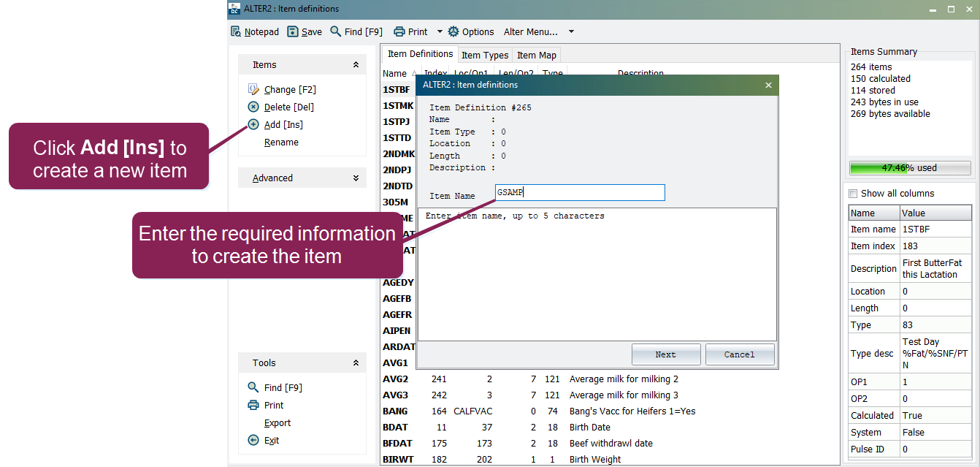Click Change [F2] in Items panel
This screenshot has height=467, width=980.
pos(289,90)
